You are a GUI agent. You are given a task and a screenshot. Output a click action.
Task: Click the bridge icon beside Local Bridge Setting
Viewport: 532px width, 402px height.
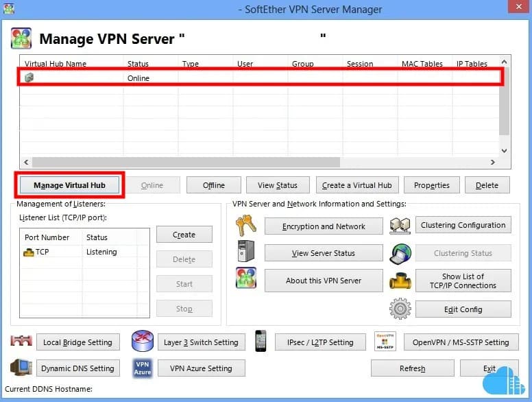21,340
